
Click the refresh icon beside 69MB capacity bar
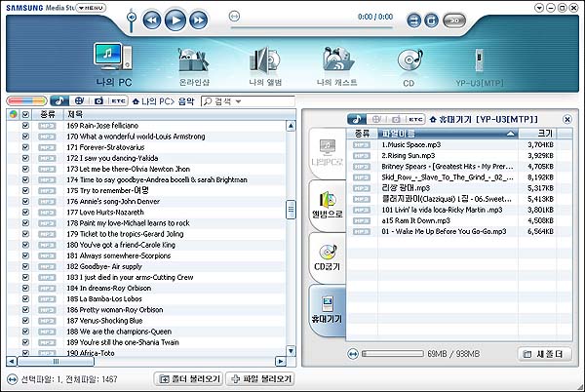pos(353,354)
